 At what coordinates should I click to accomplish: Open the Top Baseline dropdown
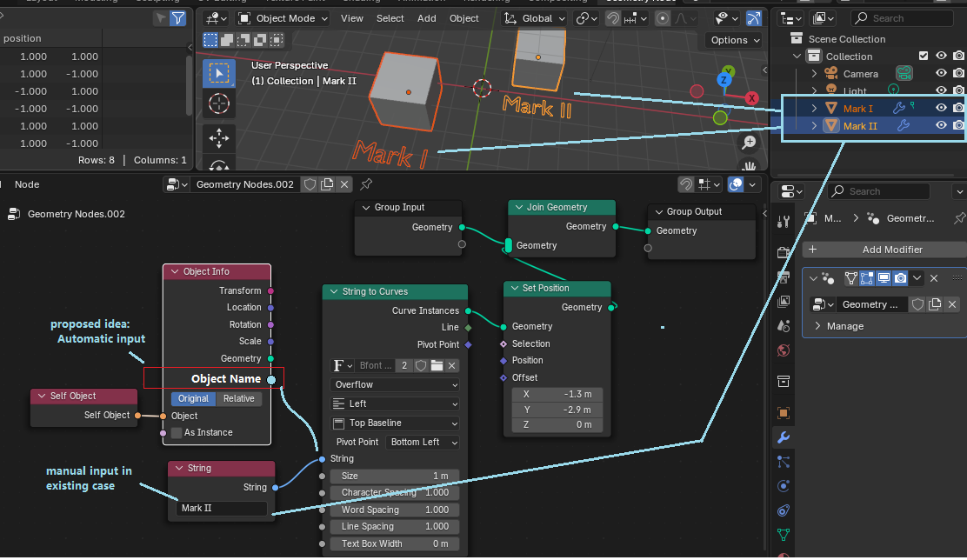point(395,423)
